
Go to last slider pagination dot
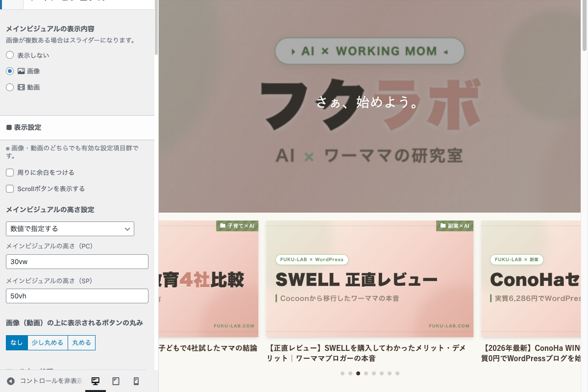pos(397,373)
